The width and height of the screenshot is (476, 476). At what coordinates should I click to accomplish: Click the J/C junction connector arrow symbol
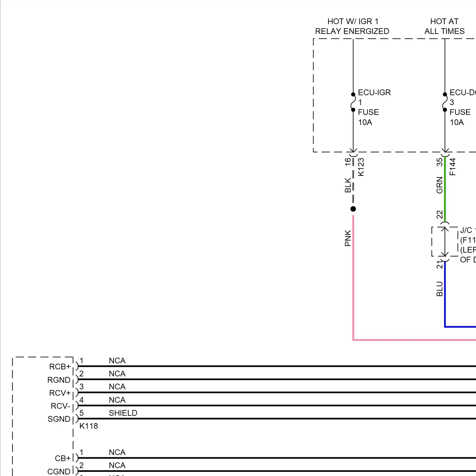[x=445, y=242]
